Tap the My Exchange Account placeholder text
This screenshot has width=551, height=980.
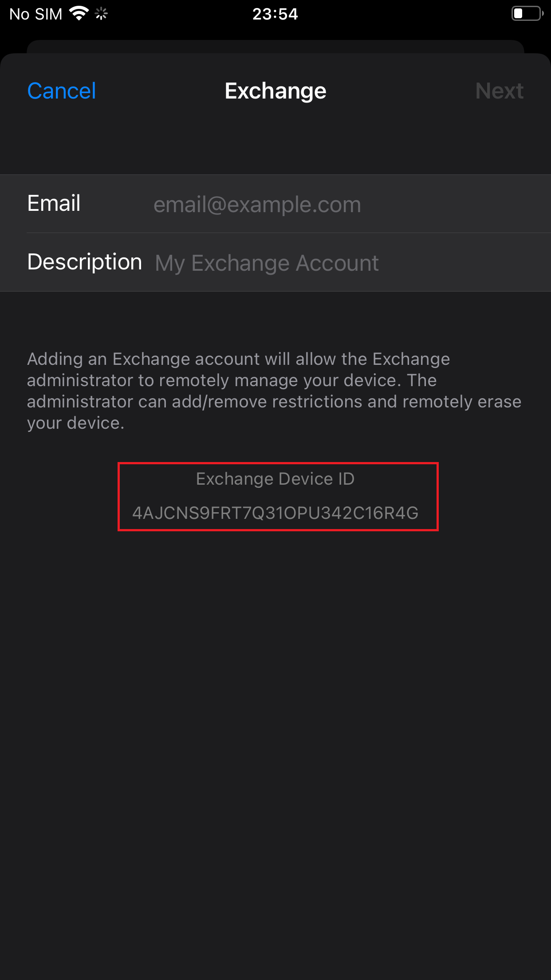[x=267, y=263]
